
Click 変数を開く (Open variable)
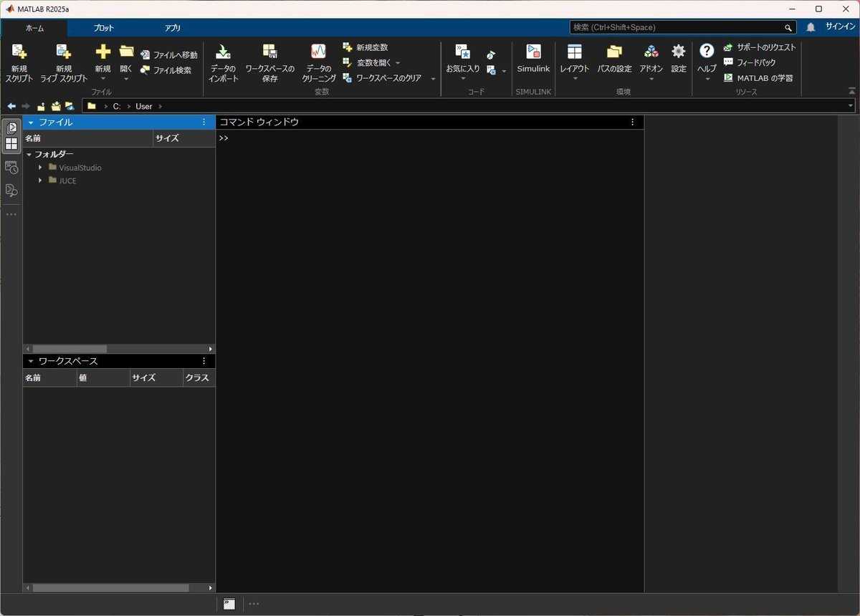pos(371,62)
